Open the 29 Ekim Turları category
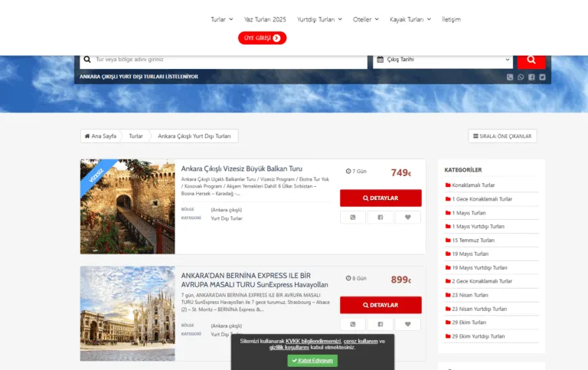Screen dimensions: 588x370 tap(469, 323)
